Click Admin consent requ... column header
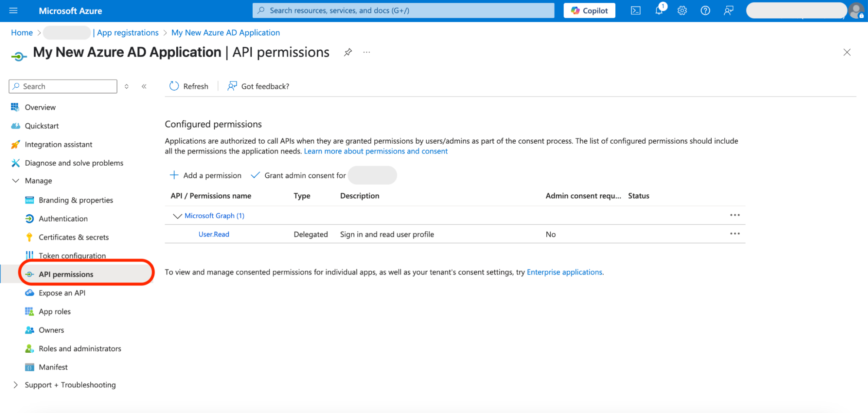The width and height of the screenshot is (868, 413). click(x=583, y=196)
